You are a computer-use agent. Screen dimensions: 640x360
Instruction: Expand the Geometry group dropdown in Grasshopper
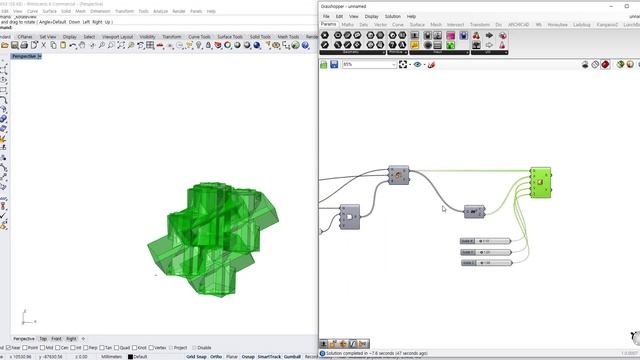[383, 52]
